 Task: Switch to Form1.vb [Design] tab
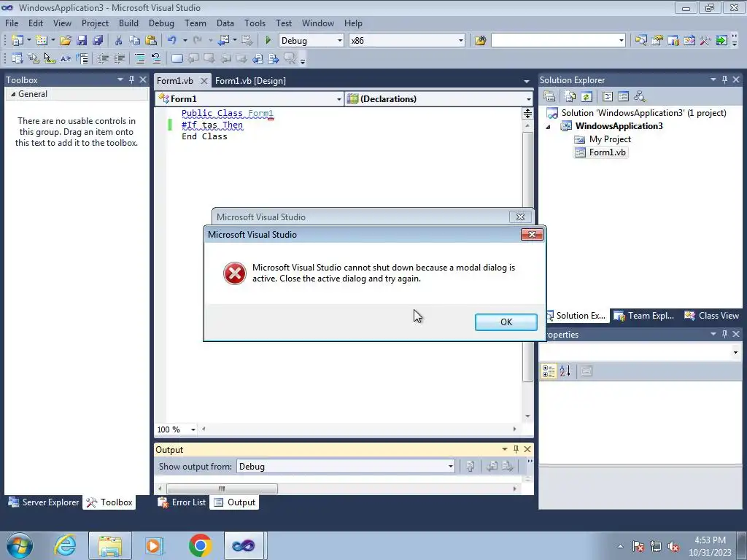[x=251, y=80]
